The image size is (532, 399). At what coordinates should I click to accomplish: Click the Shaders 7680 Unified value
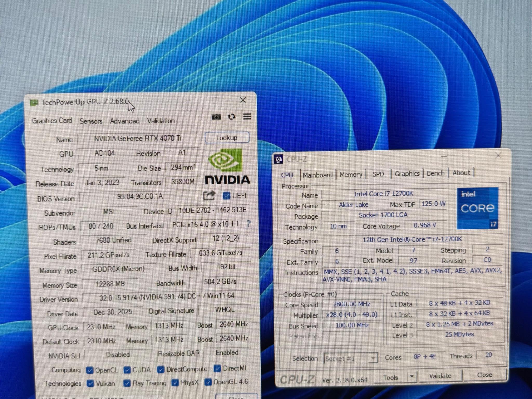114,240
